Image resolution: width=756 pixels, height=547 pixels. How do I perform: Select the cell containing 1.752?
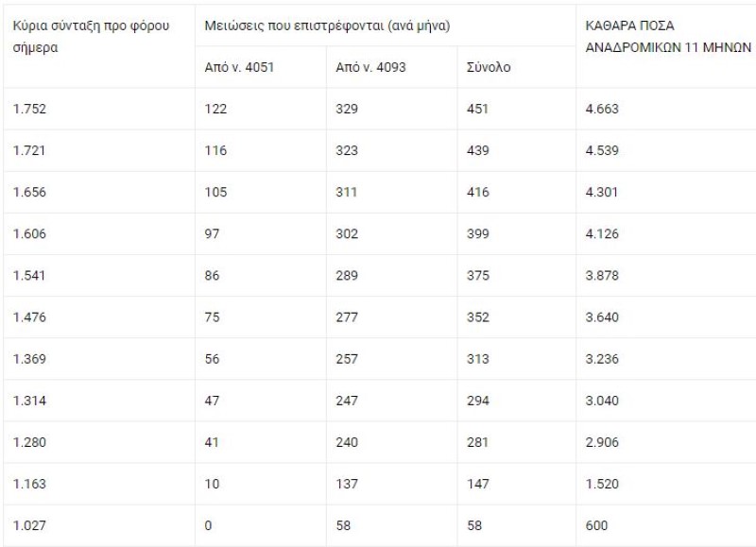pos(30,109)
